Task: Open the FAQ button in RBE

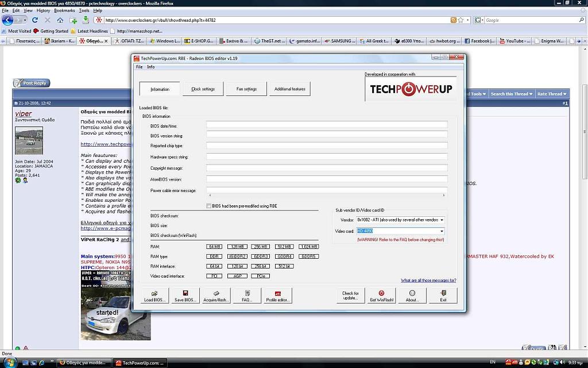Action: pyautogui.click(x=247, y=296)
